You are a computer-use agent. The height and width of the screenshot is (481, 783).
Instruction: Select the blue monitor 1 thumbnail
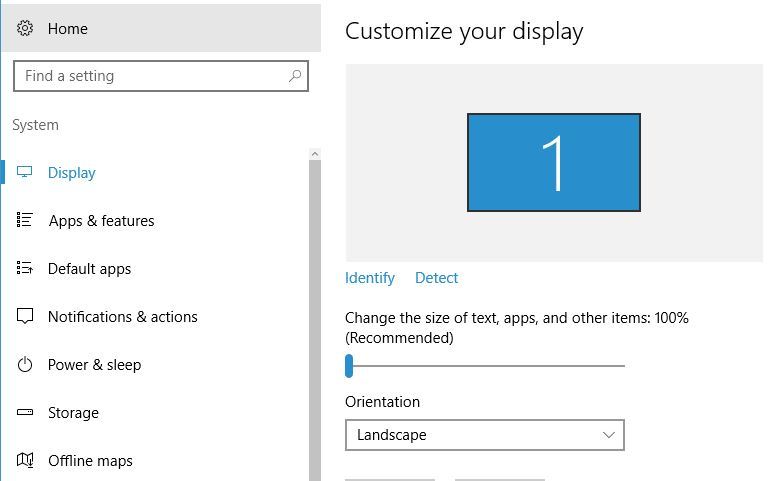(554, 162)
